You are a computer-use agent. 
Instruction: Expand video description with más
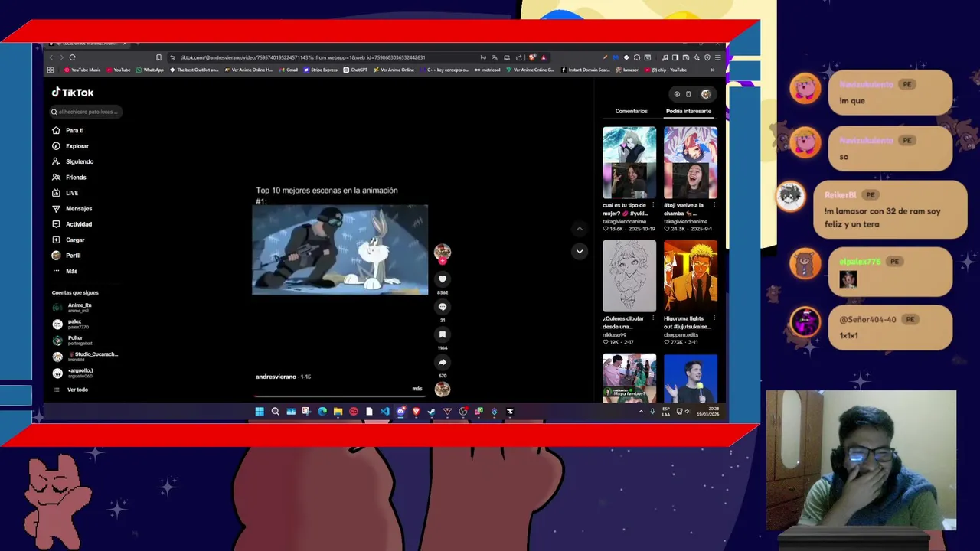[417, 389]
